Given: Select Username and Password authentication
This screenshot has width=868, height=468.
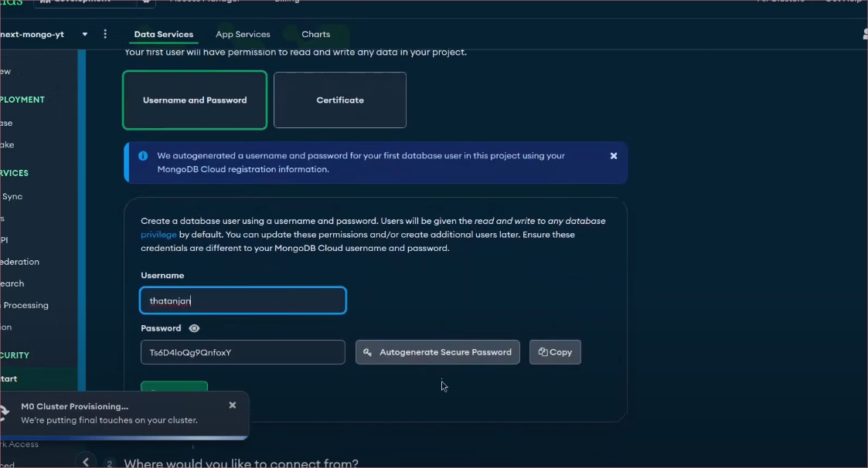Looking at the screenshot, I should pos(195,100).
